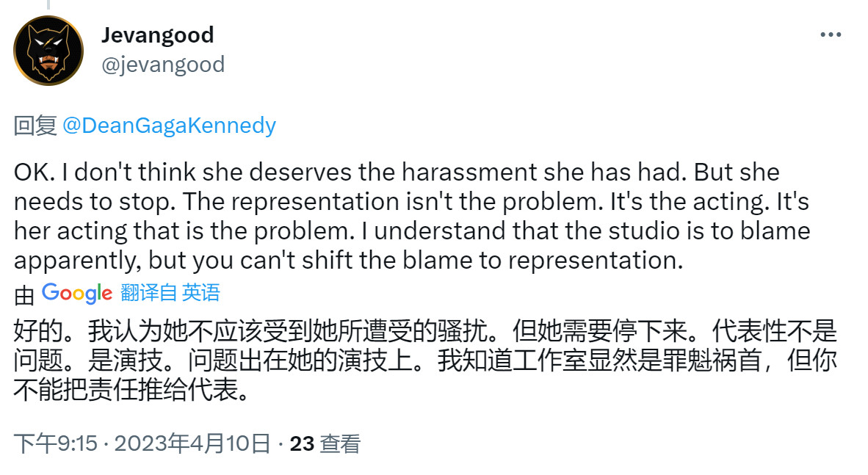The image size is (868, 475).
Task: Click the 回复 reply label
Action: tap(35, 126)
